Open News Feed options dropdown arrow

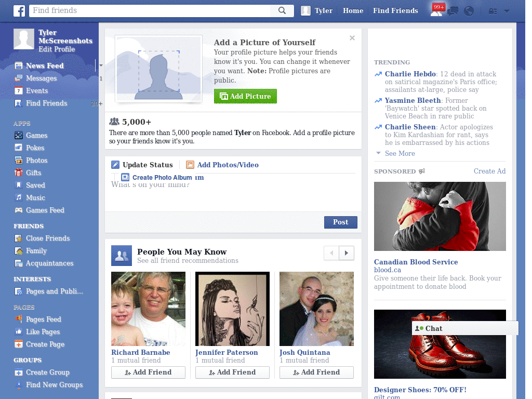(x=101, y=65)
